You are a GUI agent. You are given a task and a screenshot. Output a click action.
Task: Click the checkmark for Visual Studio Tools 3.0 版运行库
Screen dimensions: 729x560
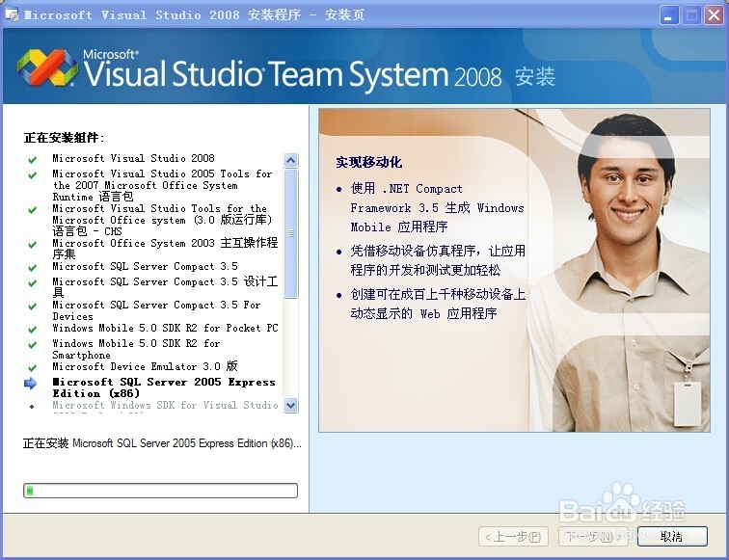click(x=33, y=210)
